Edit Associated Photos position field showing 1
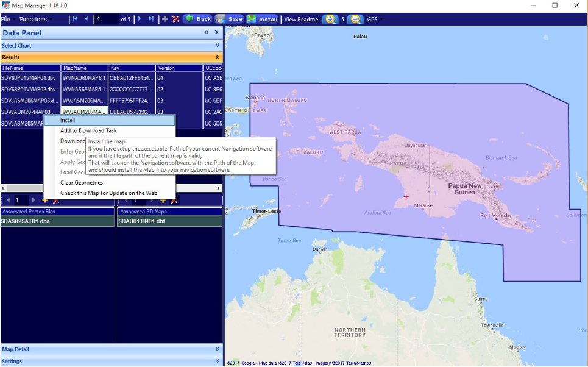This screenshot has width=588, height=367. [x=21, y=201]
